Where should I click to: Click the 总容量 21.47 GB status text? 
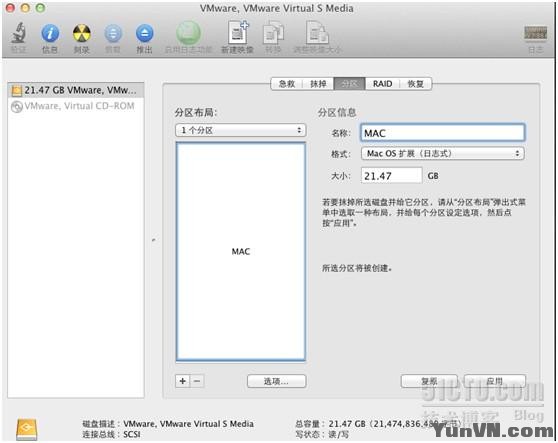click(377, 423)
